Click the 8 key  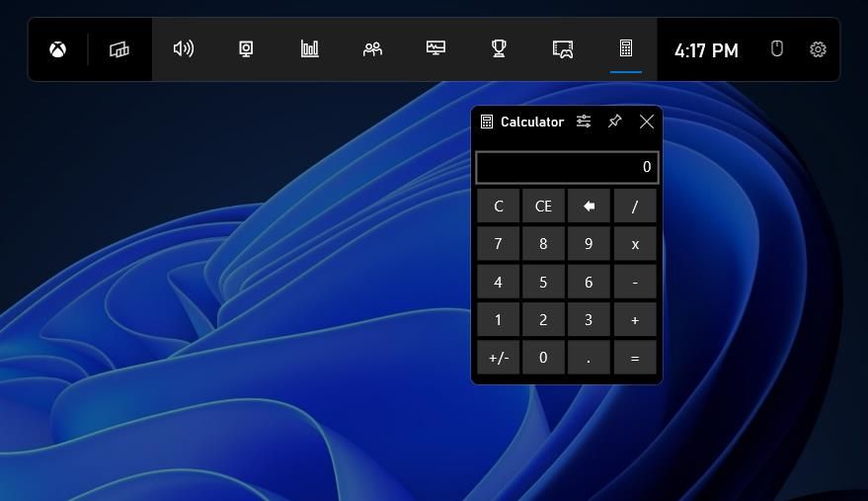543,244
